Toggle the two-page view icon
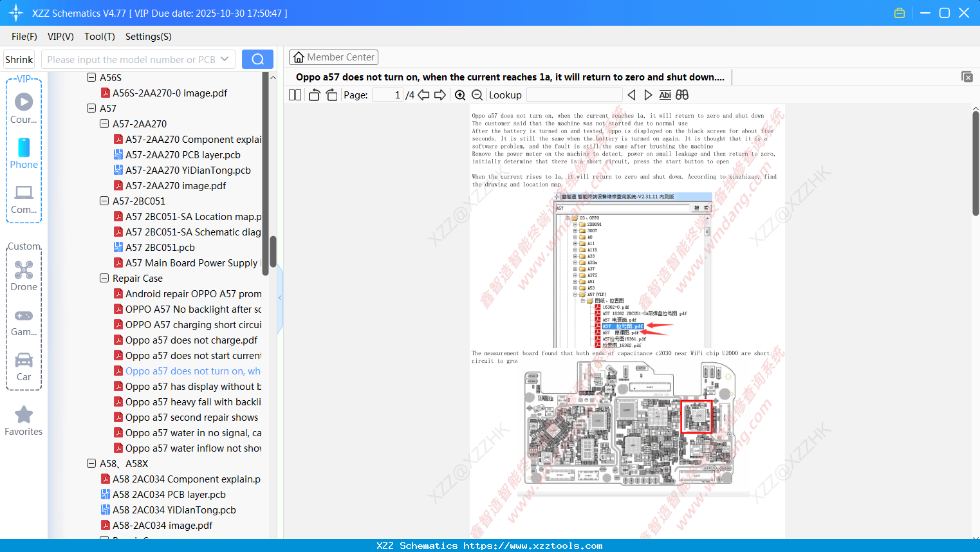 coord(295,95)
